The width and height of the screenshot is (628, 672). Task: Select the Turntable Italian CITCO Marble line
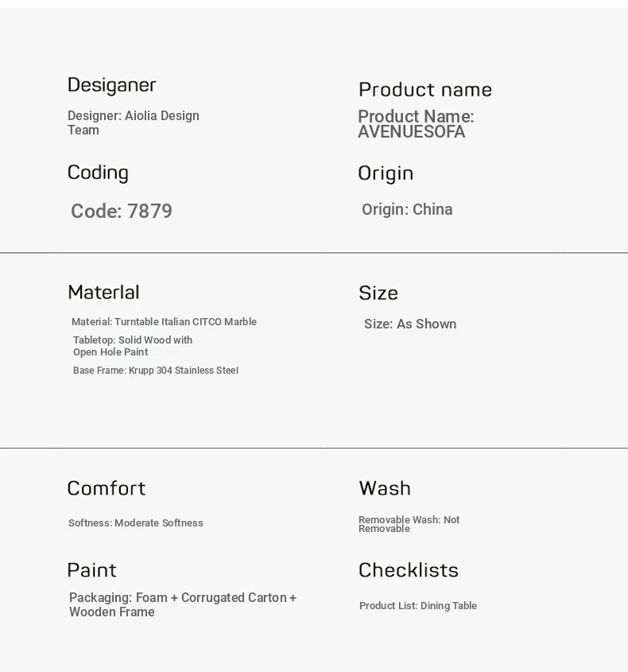coord(164,322)
